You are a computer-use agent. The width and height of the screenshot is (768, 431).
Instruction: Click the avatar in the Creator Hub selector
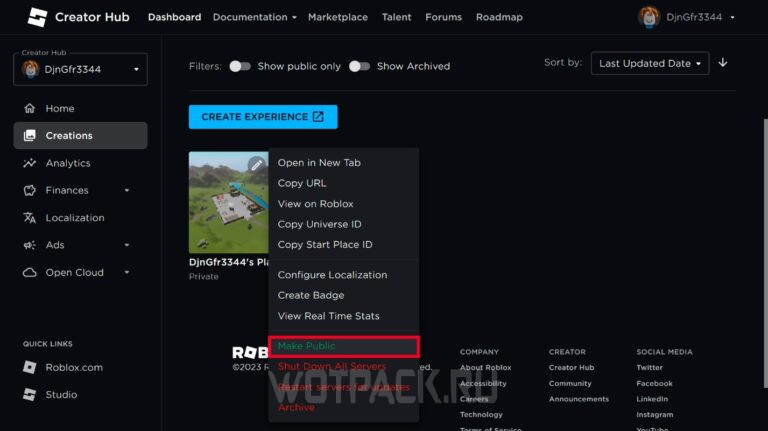point(30,69)
